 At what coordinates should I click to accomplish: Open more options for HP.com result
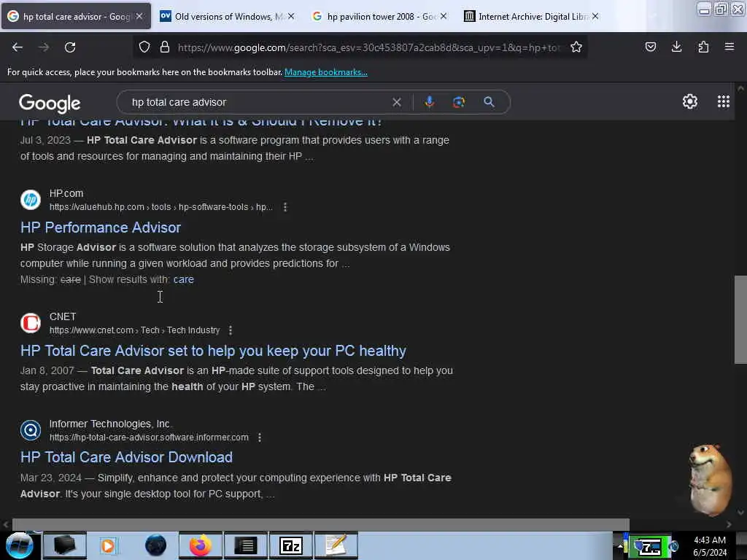tap(285, 207)
